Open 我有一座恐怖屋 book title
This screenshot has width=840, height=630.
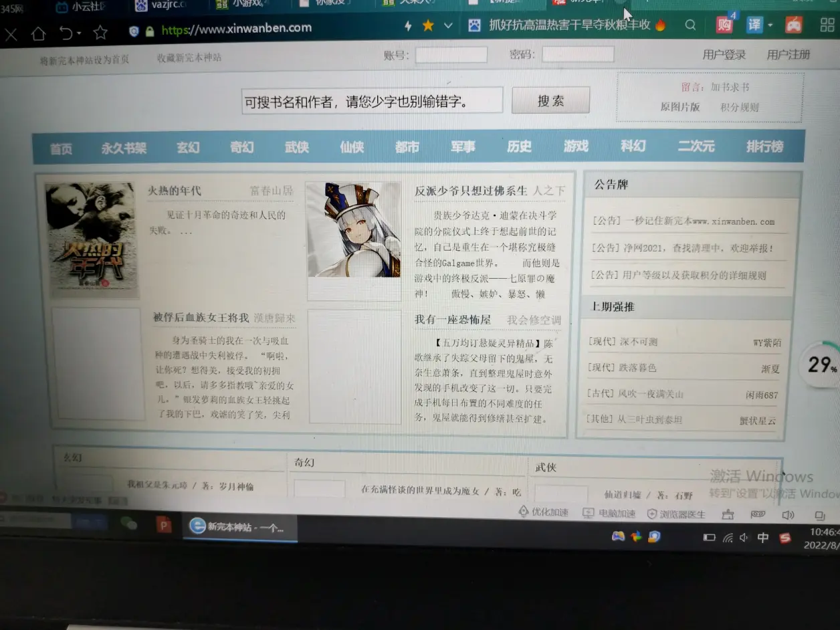(x=452, y=320)
